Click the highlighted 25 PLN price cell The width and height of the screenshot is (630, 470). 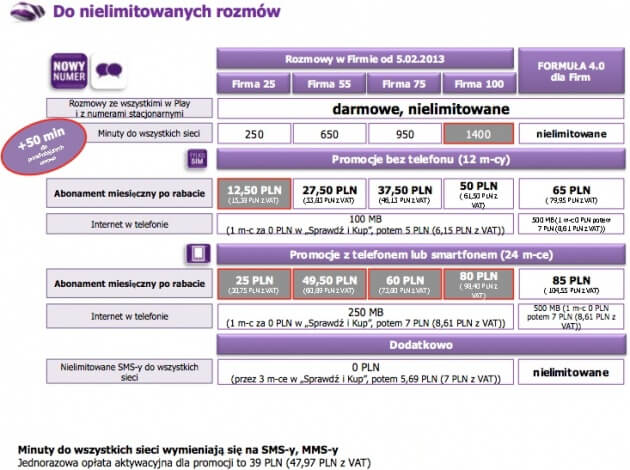point(254,284)
